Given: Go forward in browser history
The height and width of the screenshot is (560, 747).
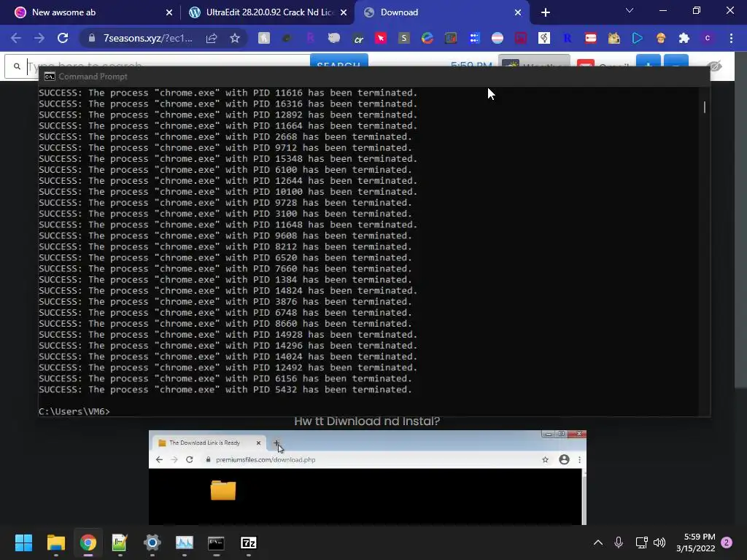Looking at the screenshot, I should 39,38.
